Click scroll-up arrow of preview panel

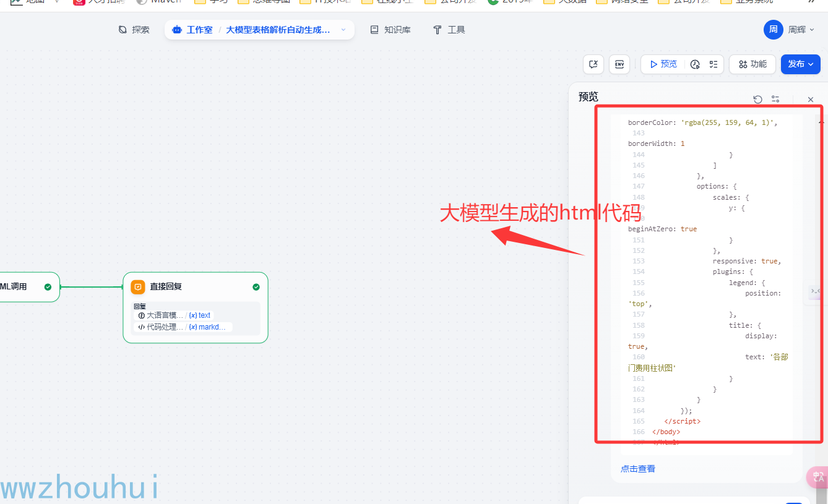[x=821, y=122]
